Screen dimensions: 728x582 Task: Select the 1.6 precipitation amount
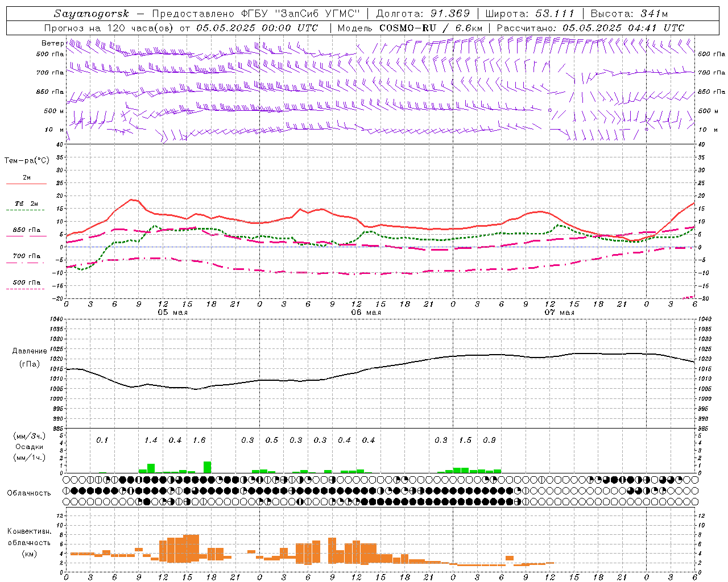pos(199,440)
